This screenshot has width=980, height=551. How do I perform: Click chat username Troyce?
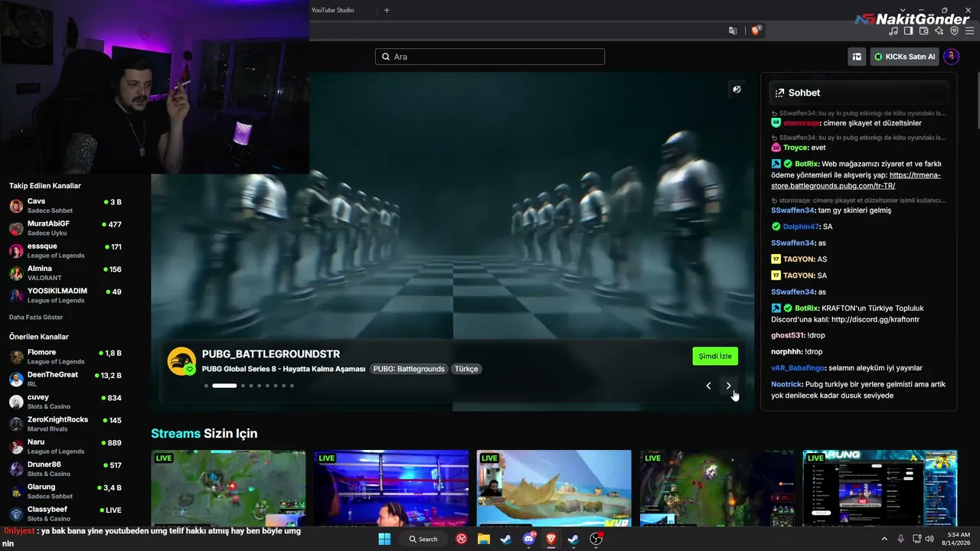click(795, 148)
